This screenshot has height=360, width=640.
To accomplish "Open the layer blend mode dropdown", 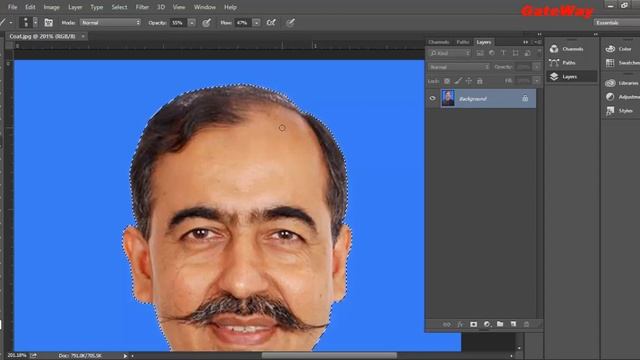I will 459,67.
